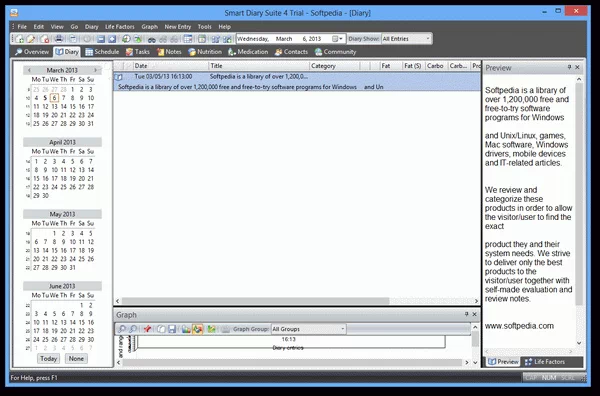
Task: Switch graph to the bar chart icon
Action: [186, 329]
